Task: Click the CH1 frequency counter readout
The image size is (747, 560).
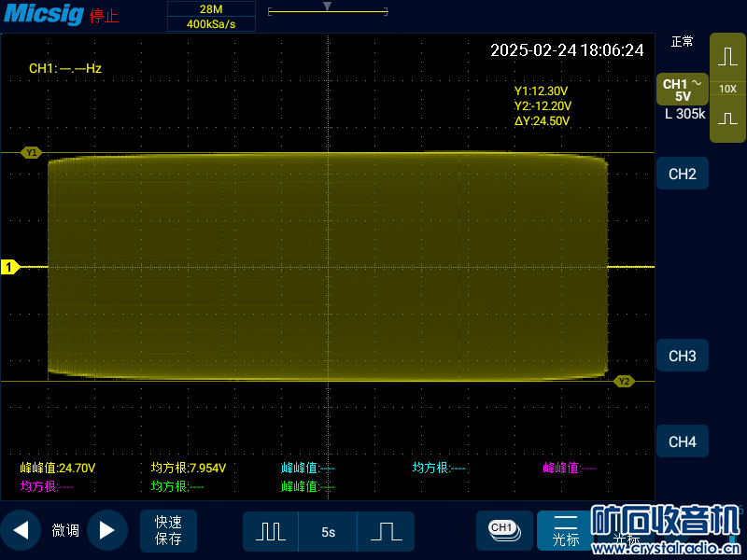Action: (x=65, y=68)
